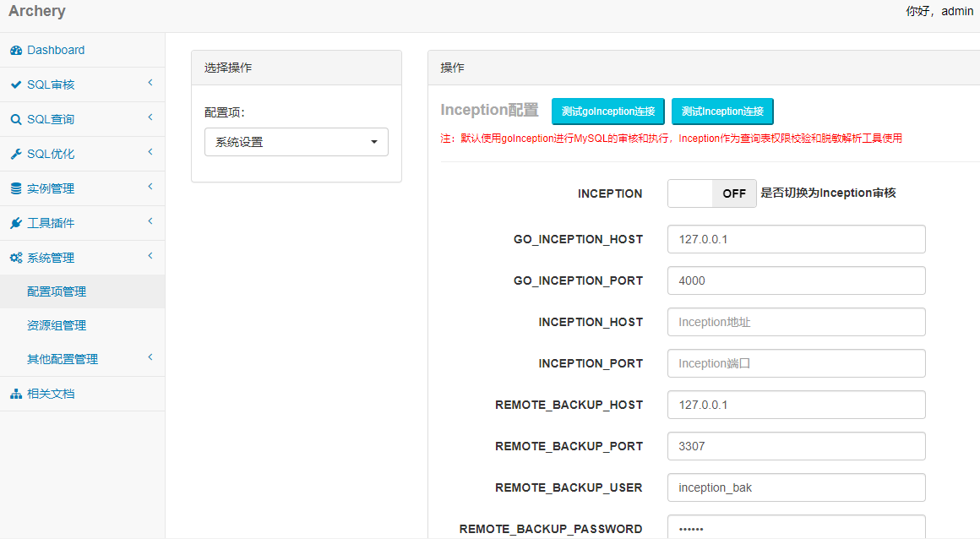Click the SQL审核 checkmark icon
980x539 pixels.
(x=16, y=84)
